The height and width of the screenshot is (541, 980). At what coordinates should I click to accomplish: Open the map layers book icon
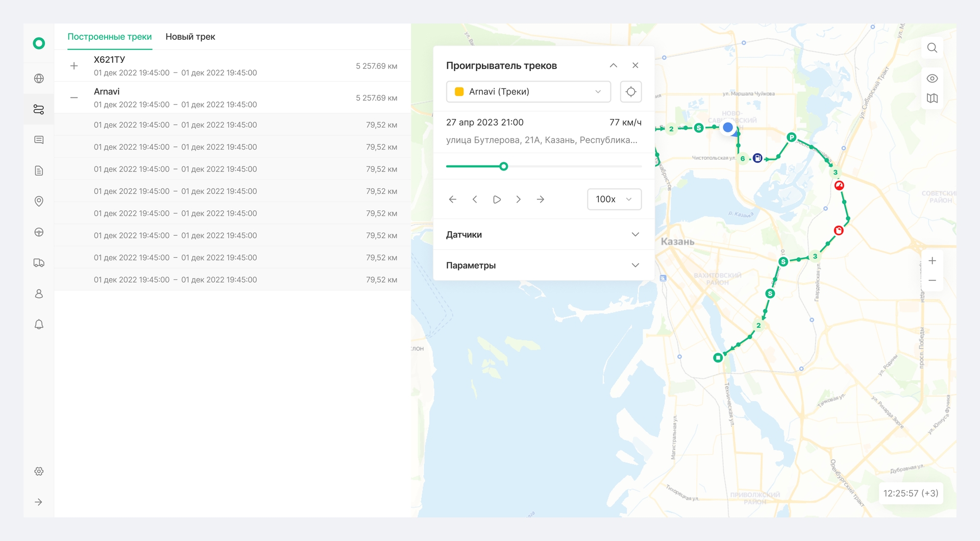(932, 99)
